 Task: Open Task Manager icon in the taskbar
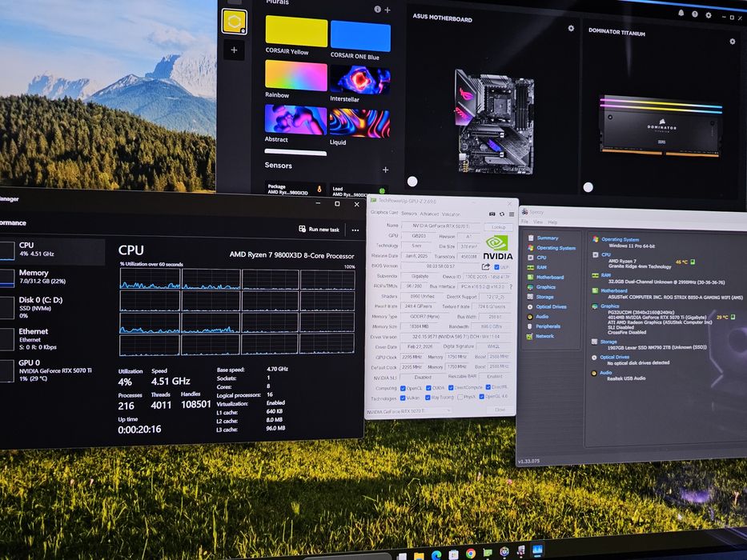[537, 550]
